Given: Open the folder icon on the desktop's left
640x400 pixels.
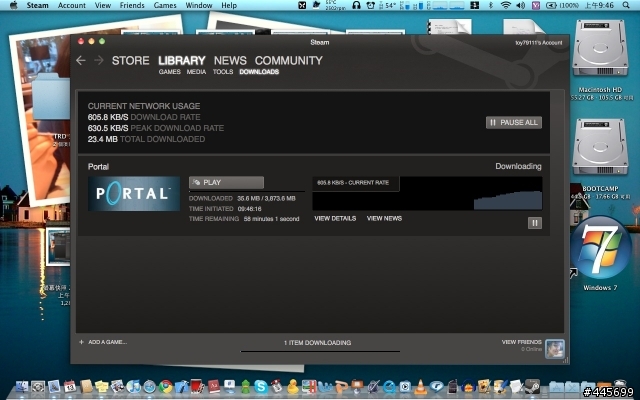Looking at the screenshot, I should [x=51, y=96].
